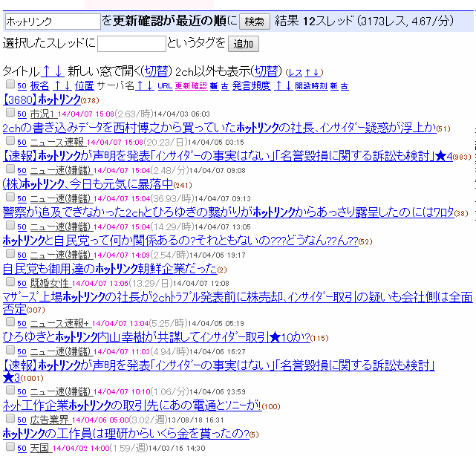
Task: Select checkbox in the 市況1 row
Action: point(10,112)
